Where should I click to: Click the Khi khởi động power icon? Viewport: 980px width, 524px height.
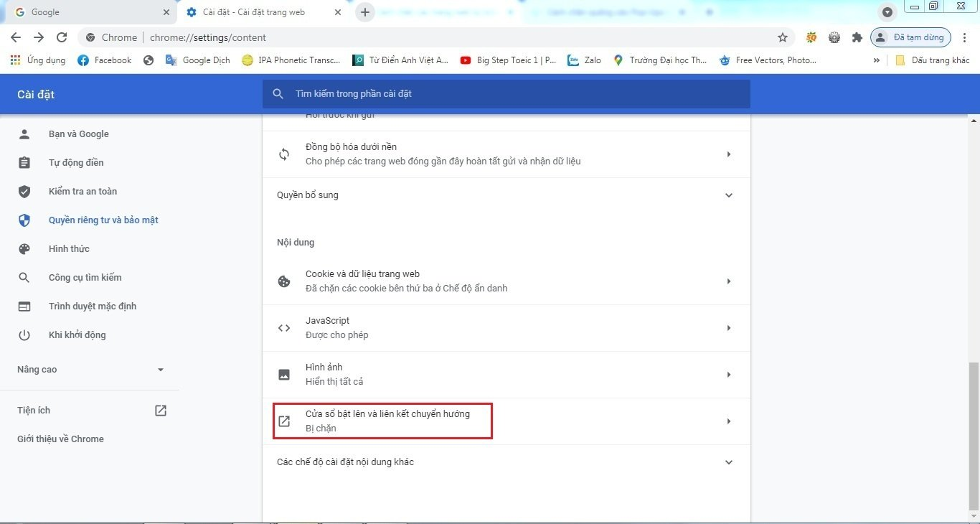24,334
